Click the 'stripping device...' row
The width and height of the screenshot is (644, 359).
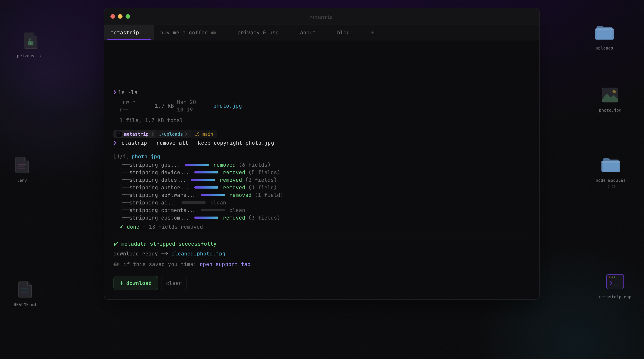point(201,172)
